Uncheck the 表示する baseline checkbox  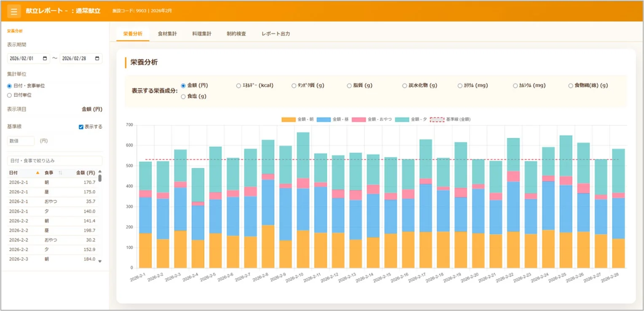pos(81,127)
